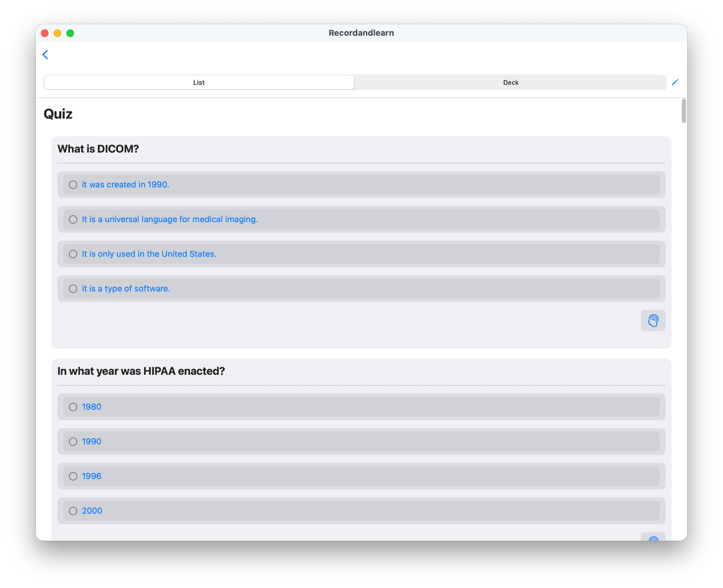Select the 1990 answer option
The width and height of the screenshot is (723, 588).
coord(361,441)
